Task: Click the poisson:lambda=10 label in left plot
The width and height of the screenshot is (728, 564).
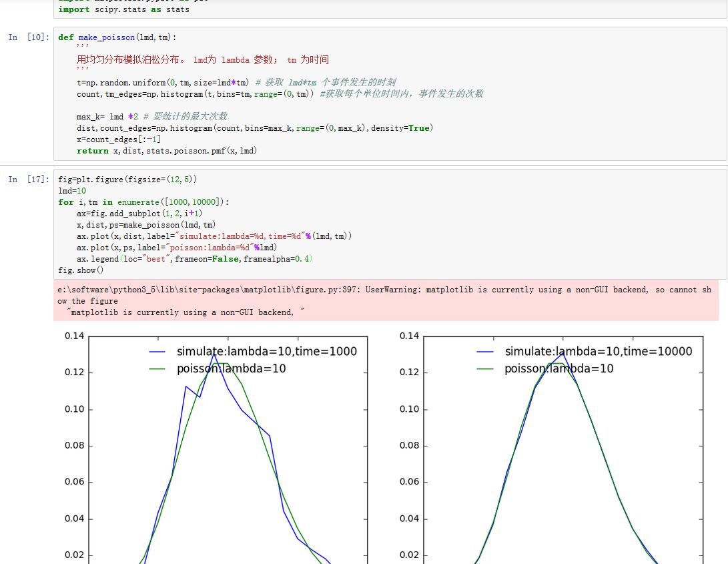Action: [231, 368]
